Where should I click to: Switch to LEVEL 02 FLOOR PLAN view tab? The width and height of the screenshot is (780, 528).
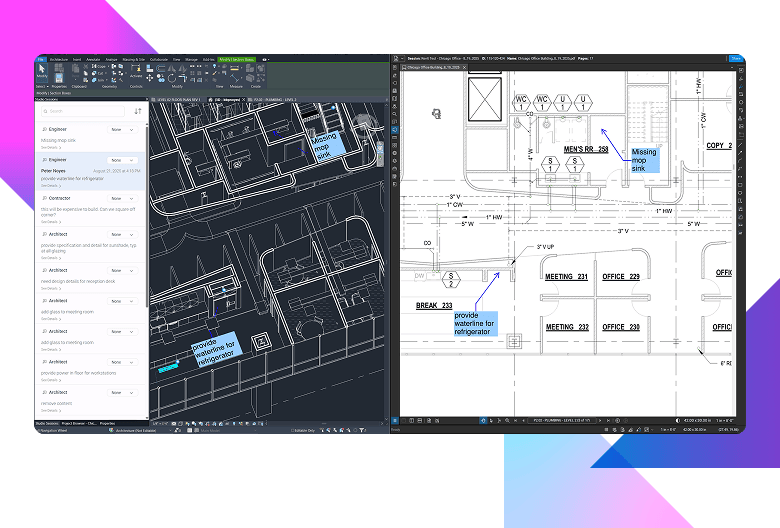coord(179,100)
